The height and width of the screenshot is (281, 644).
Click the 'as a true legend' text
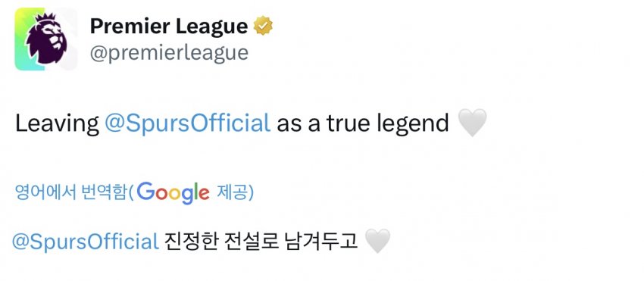[x=363, y=124]
